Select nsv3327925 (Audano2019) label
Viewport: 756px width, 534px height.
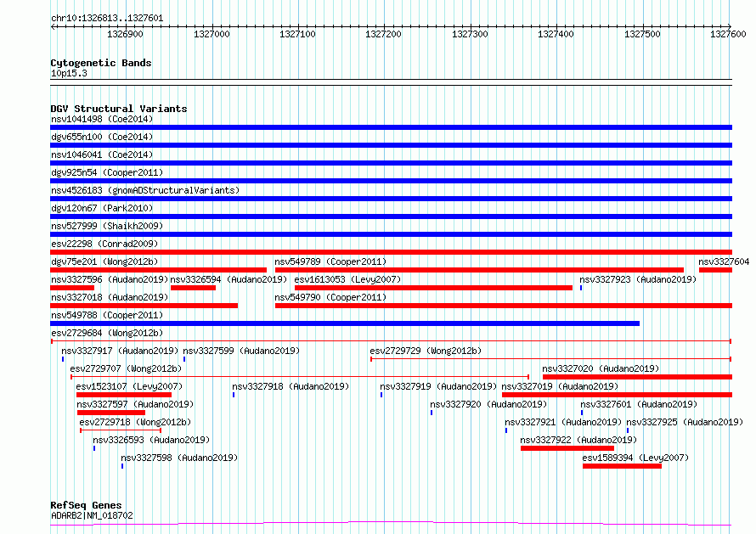pos(685,422)
